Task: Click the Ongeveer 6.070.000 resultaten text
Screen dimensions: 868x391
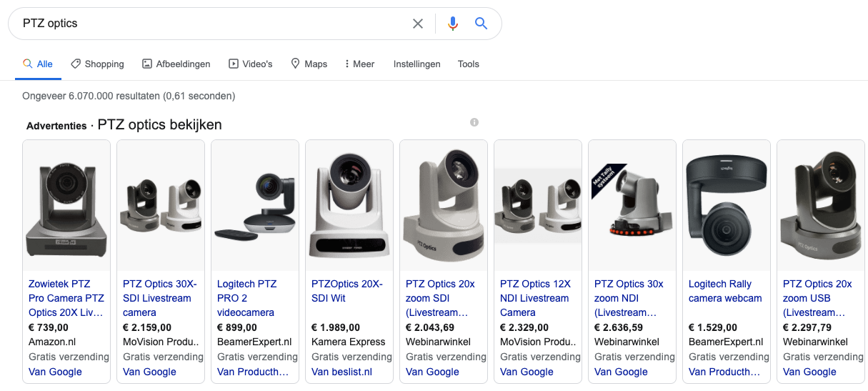Action: pos(129,96)
